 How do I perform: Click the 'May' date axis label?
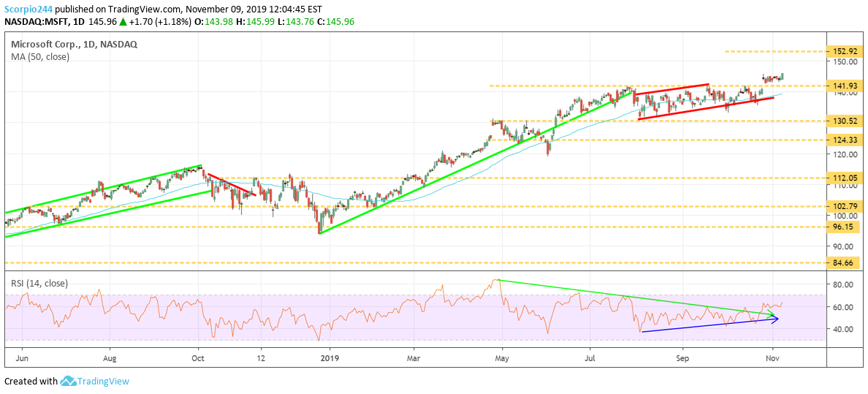tap(501, 358)
